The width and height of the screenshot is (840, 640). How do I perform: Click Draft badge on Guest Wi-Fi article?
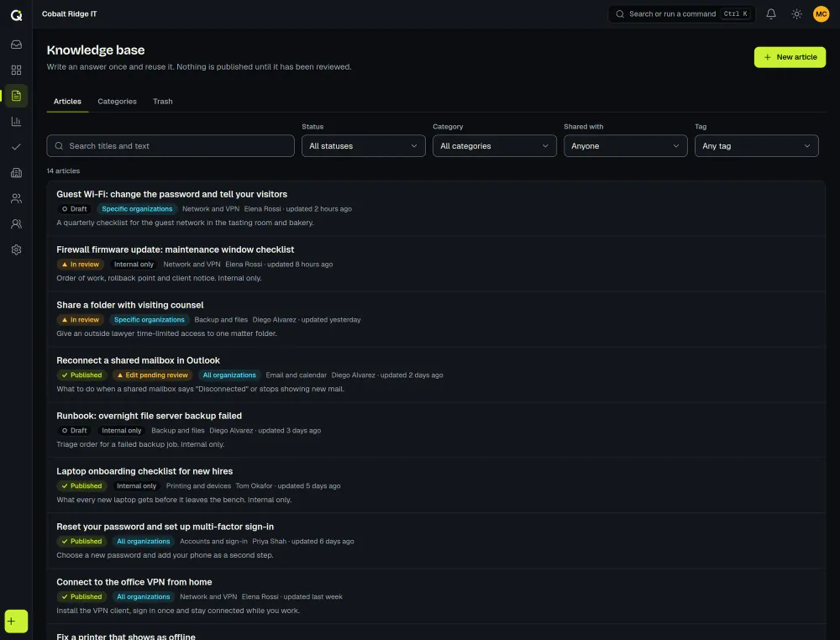[x=75, y=209]
